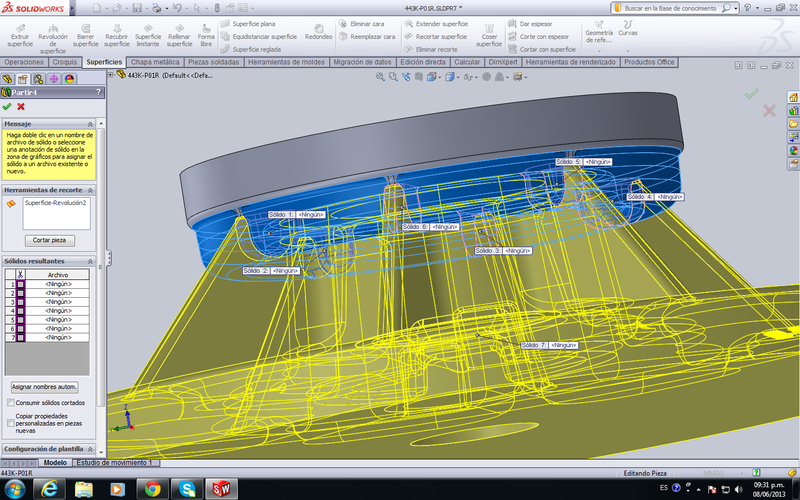Click the Asignar nombres autom. button
The image size is (800, 500).
click(x=44, y=386)
